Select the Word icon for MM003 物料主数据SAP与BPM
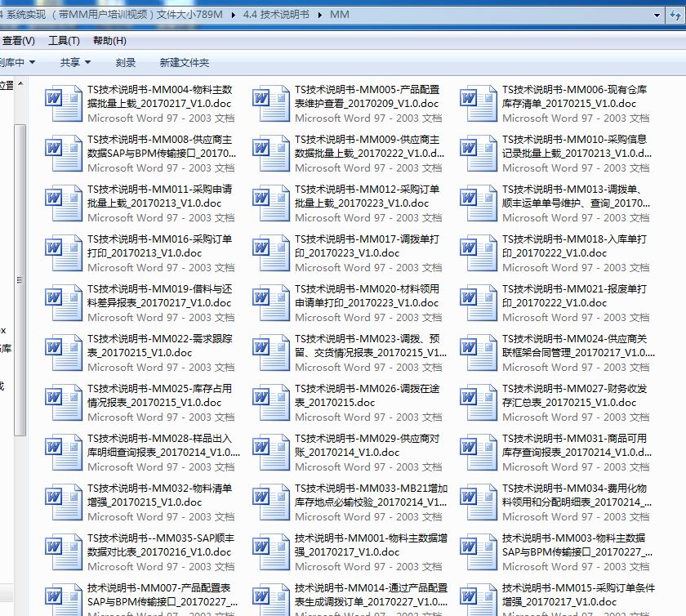686x616 pixels. click(x=479, y=552)
